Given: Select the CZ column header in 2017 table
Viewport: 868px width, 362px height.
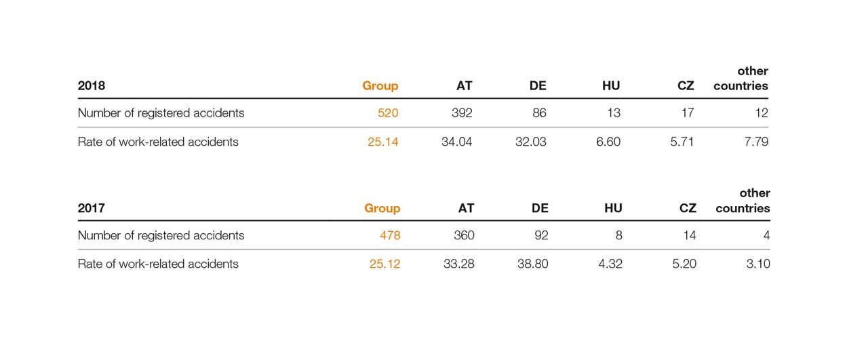Looking at the screenshot, I should (688, 208).
